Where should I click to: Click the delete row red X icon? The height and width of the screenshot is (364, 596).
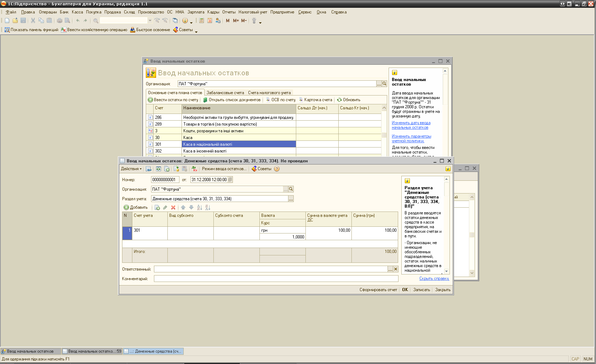(x=173, y=207)
